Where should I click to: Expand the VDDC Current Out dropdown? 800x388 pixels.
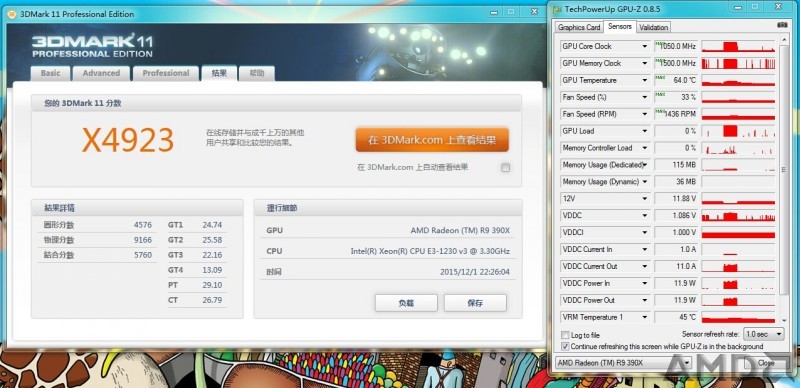(x=645, y=266)
